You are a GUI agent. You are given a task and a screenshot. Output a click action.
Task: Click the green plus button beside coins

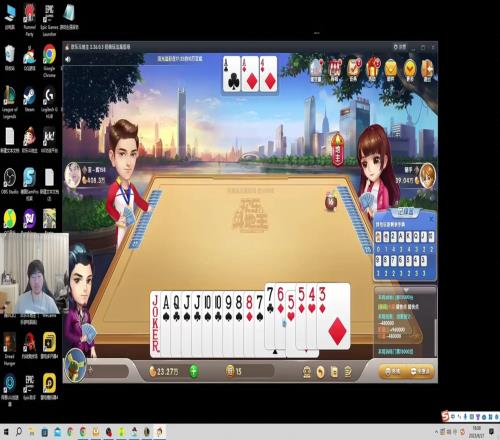[x=194, y=371]
